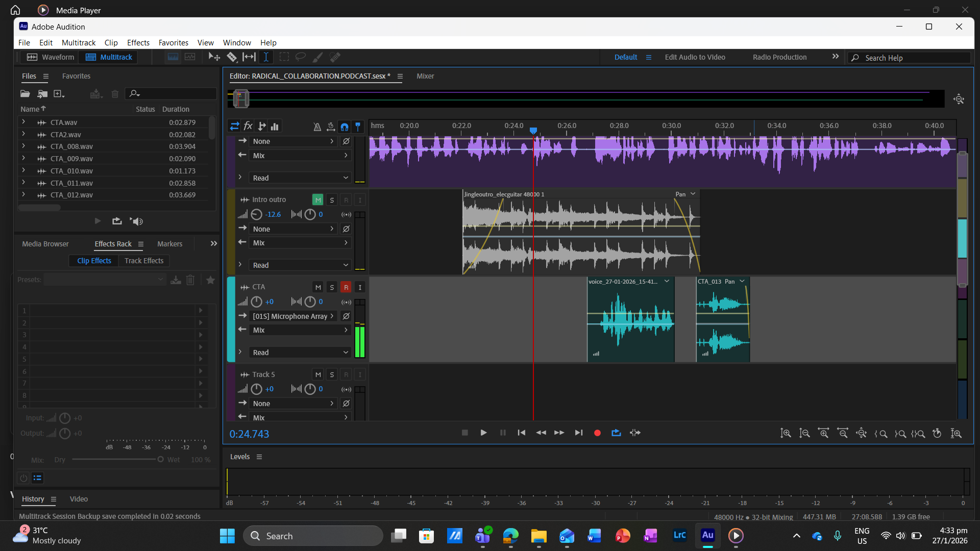980x551 pixels.
Task: Toggle Loop Playback button in transport
Action: coord(616,433)
